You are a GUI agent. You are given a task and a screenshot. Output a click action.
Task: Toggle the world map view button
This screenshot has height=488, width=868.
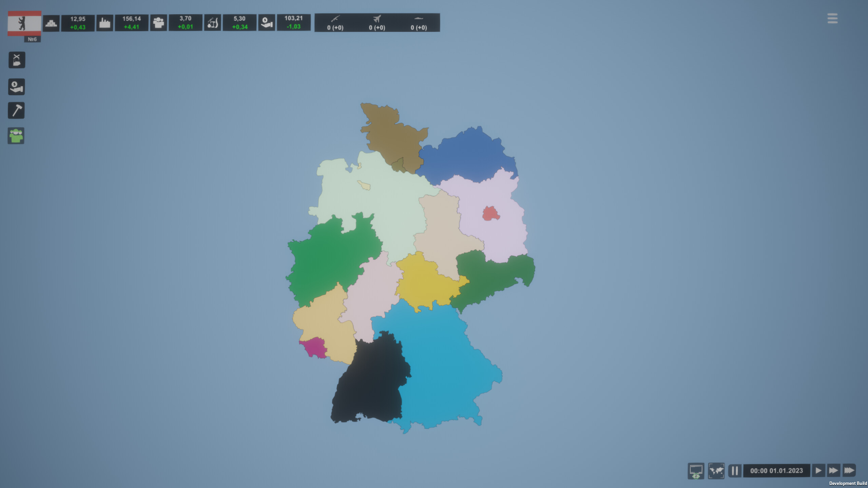click(717, 470)
